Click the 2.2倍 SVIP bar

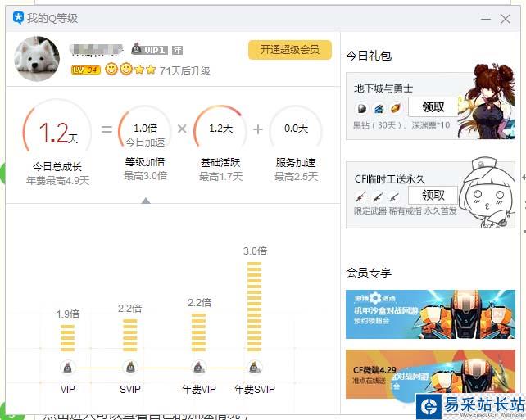click(129, 335)
